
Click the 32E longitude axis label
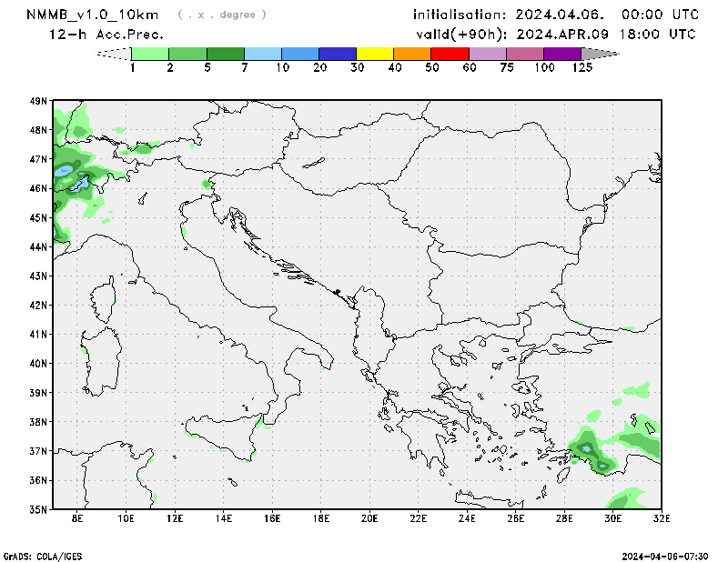coord(662,519)
